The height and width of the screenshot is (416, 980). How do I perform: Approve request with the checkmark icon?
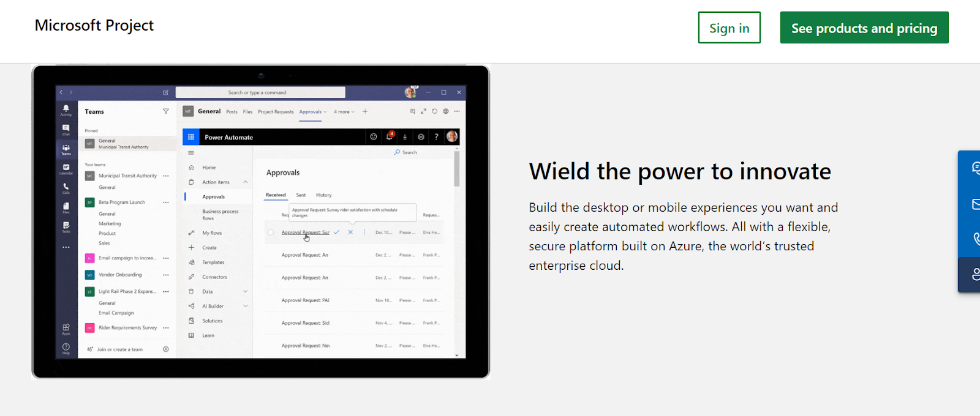(337, 232)
